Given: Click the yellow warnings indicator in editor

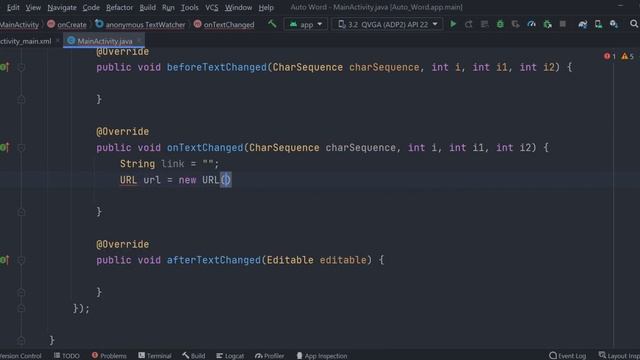Looking at the screenshot, I should click(627, 56).
